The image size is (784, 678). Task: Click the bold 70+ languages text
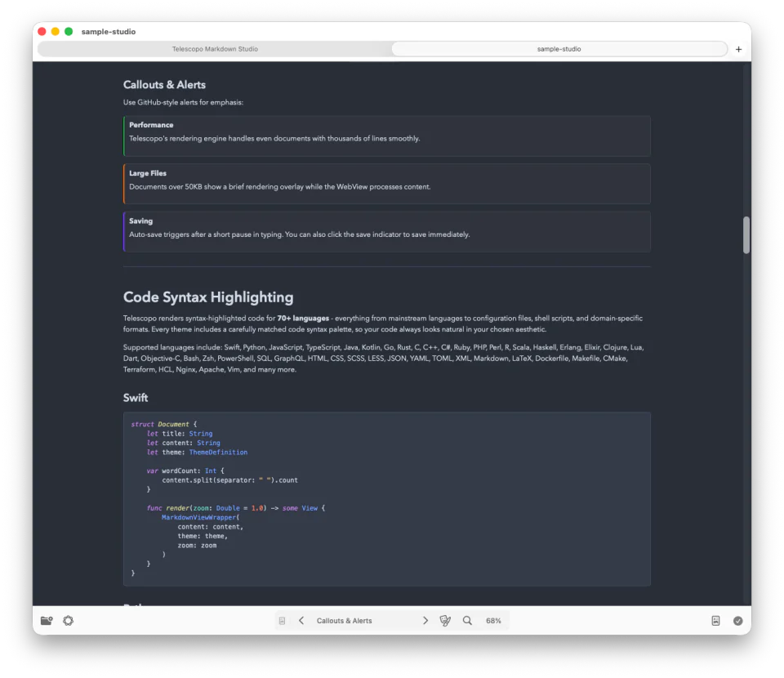[x=303, y=318]
